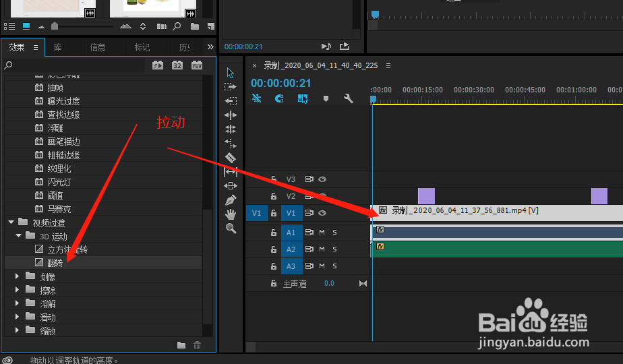
Task: Click play audio toggle in source monitor
Action: tap(326, 46)
